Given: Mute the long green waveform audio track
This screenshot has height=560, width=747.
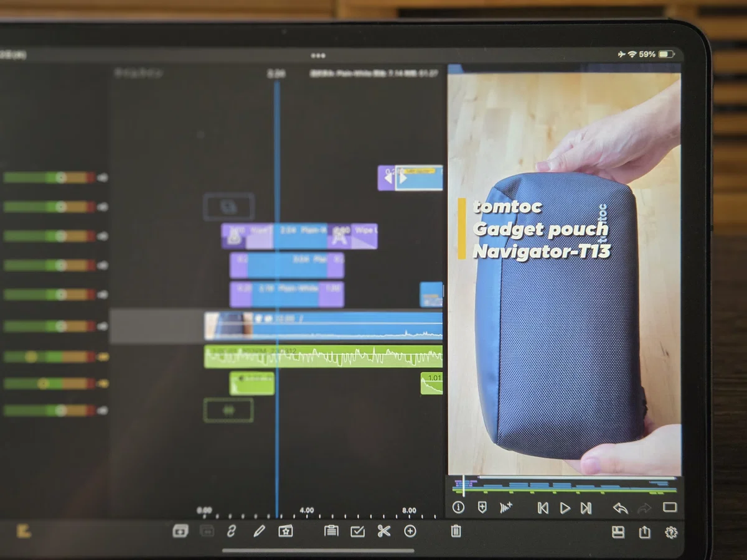Looking at the screenshot, I should (103, 357).
